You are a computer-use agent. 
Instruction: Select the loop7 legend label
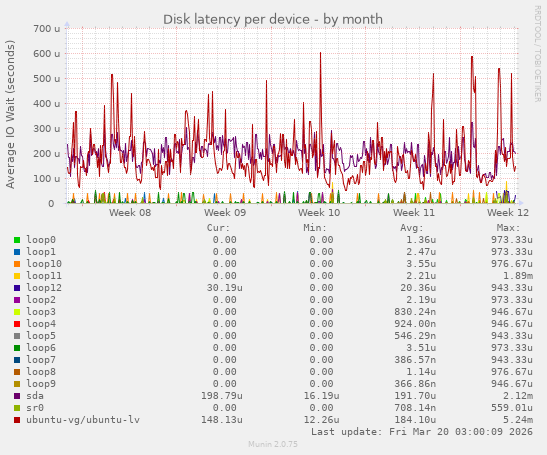[41, 360]
